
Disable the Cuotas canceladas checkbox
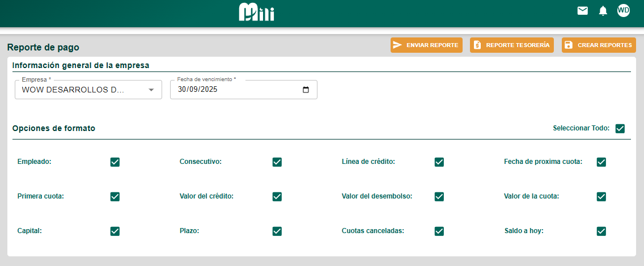(x=439, y=231)
